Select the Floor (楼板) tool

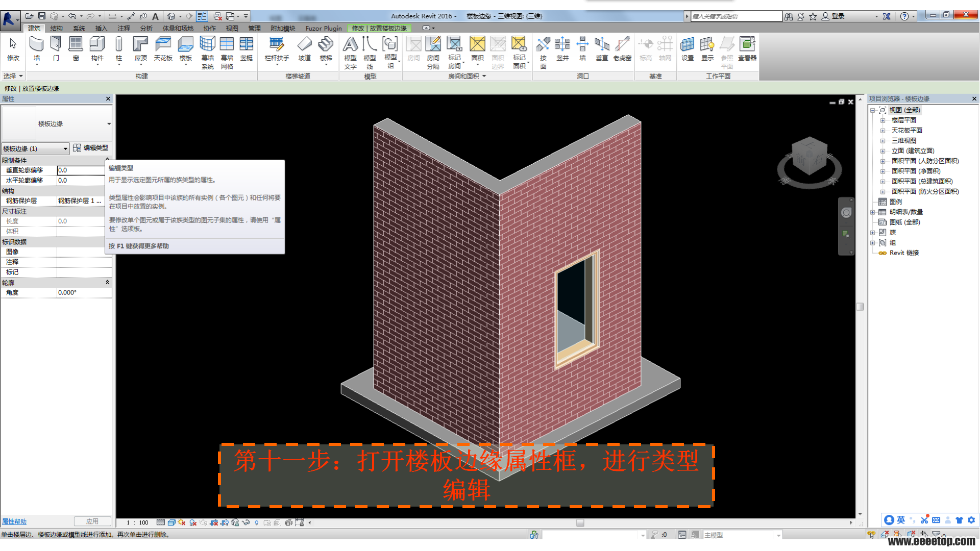(x=186, y=49)
